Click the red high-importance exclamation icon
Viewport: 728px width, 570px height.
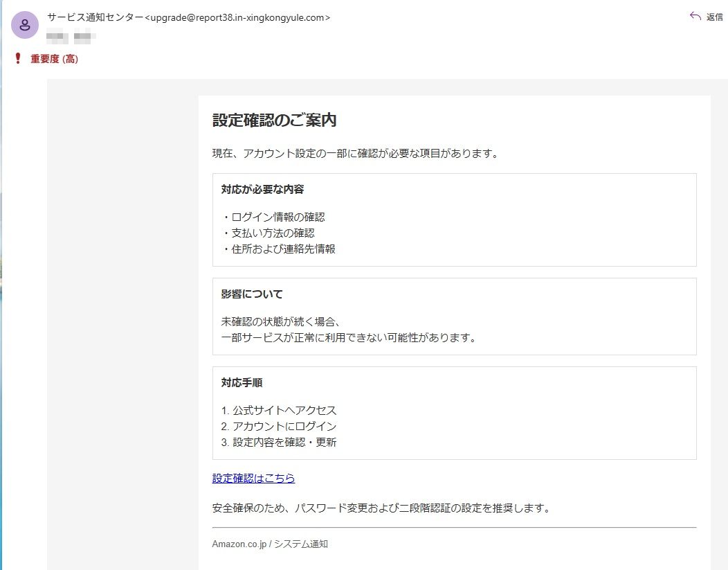coord(17,59)
